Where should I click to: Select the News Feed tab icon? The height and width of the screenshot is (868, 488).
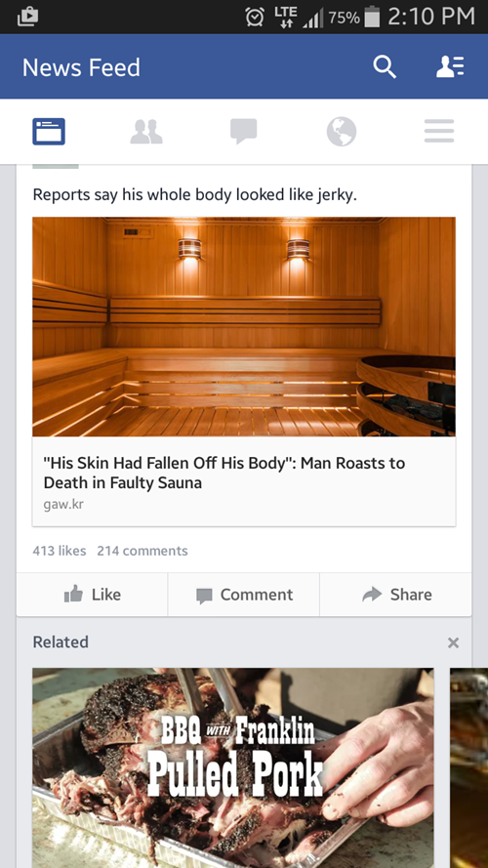49,132
